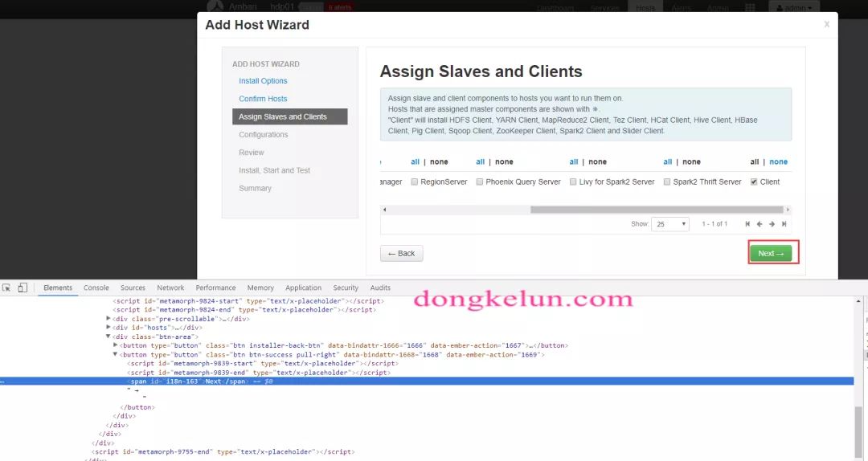
Task: Open the admin user dropdown in Ambari header
Action: point(794,7)
